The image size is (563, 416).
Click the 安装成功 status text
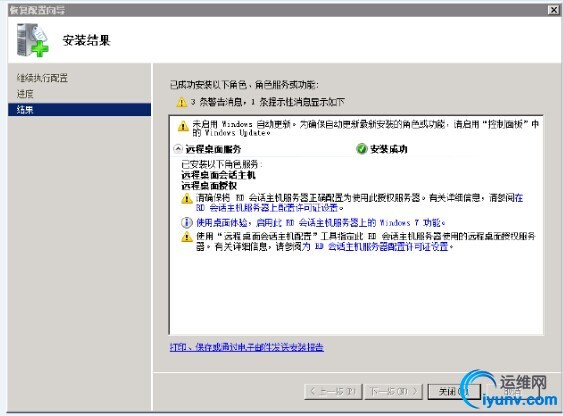(x=388, y=149)
